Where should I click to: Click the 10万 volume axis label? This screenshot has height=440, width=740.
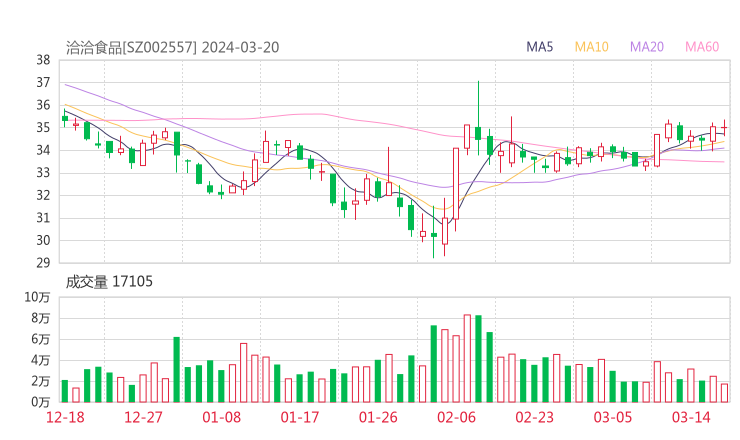(x=37, y=297)
